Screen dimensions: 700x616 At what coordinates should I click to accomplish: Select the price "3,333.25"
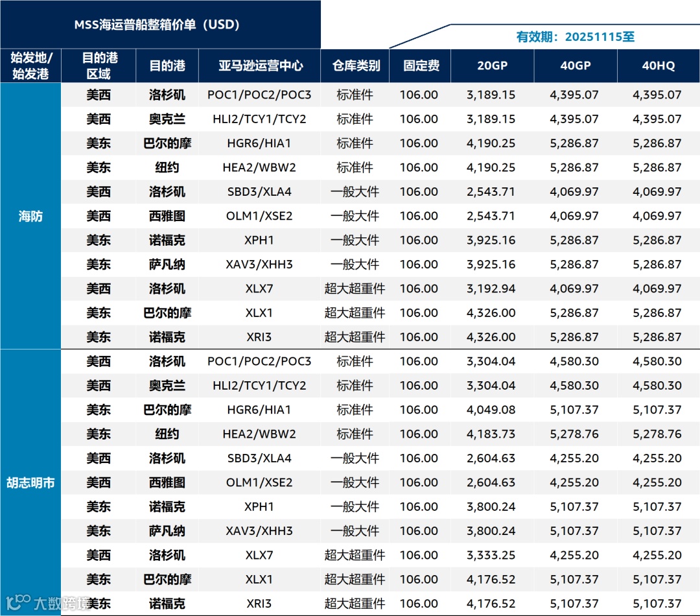coord(491,555)
